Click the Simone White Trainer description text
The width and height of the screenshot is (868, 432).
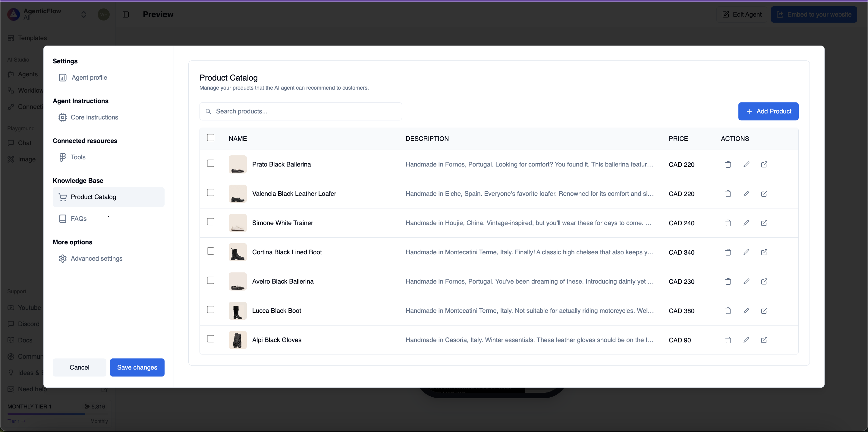tap(528, 223)
